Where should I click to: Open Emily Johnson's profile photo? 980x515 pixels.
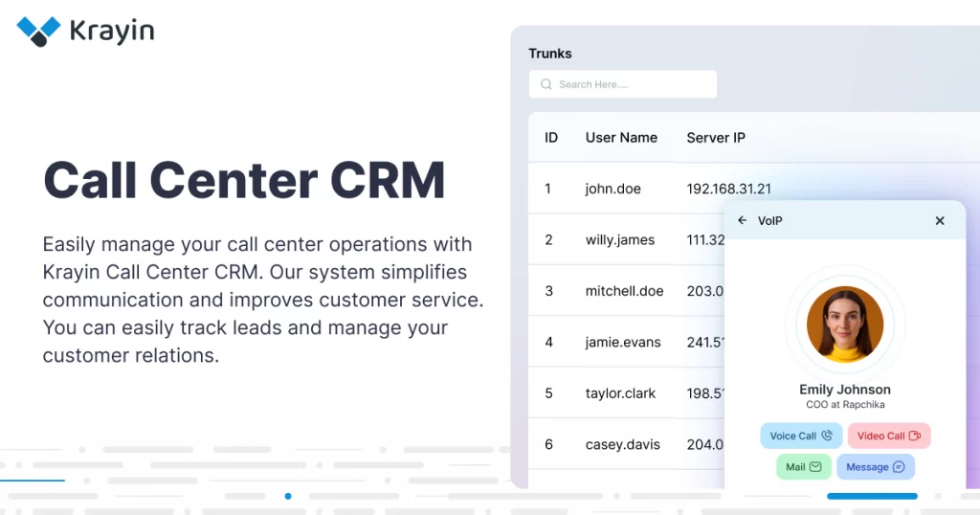tap(844, 324)
